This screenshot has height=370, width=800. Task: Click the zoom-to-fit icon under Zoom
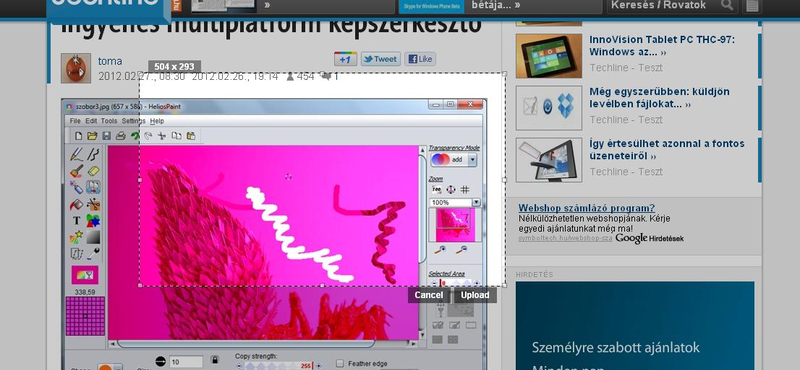coord(437,190)
